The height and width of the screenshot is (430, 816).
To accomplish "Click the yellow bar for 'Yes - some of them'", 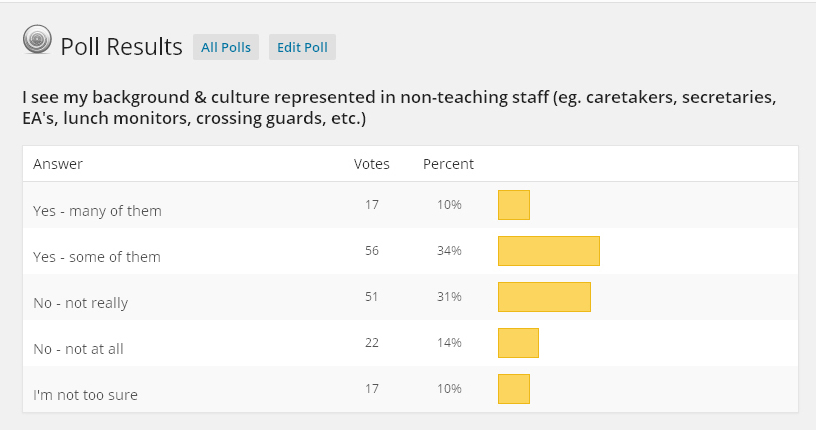I will click(x=548, y=251).
